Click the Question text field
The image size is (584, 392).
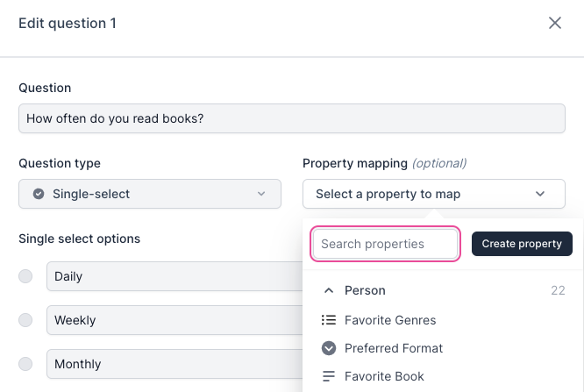point(291,118)
